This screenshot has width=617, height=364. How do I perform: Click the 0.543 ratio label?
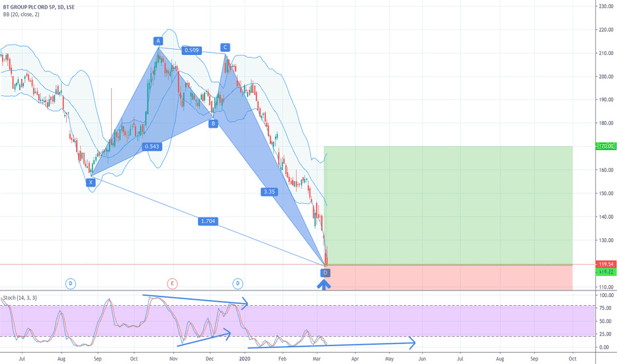pyautogui.click(x=152, y=146)
